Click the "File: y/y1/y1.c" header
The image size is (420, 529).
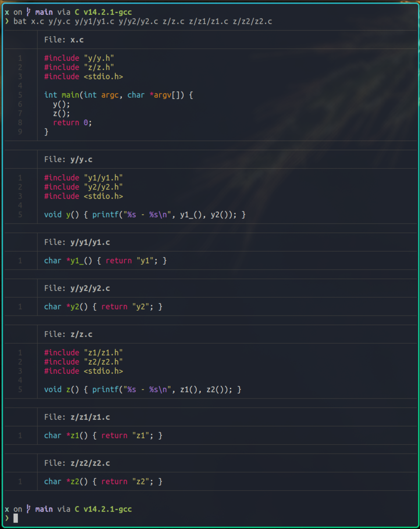coord(77,242)
